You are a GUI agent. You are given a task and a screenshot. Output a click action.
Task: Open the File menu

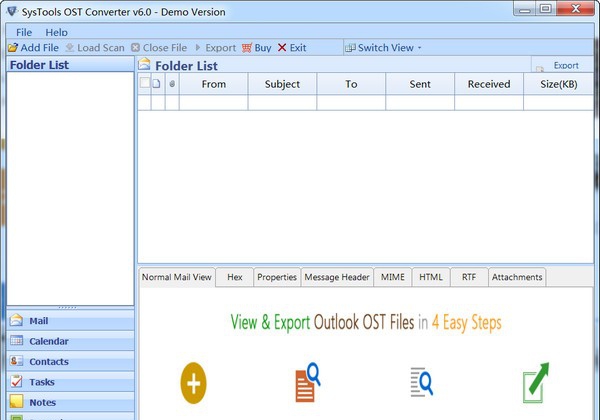pyautogui.click(x=24, y=32)
